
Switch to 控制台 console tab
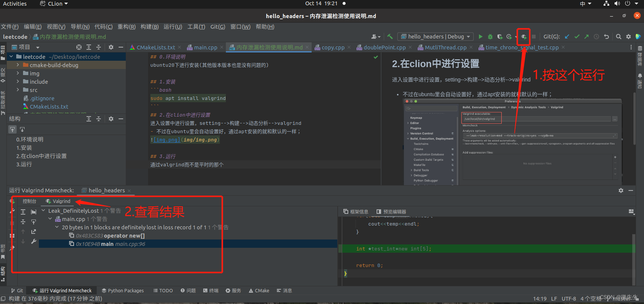[29, 201]
